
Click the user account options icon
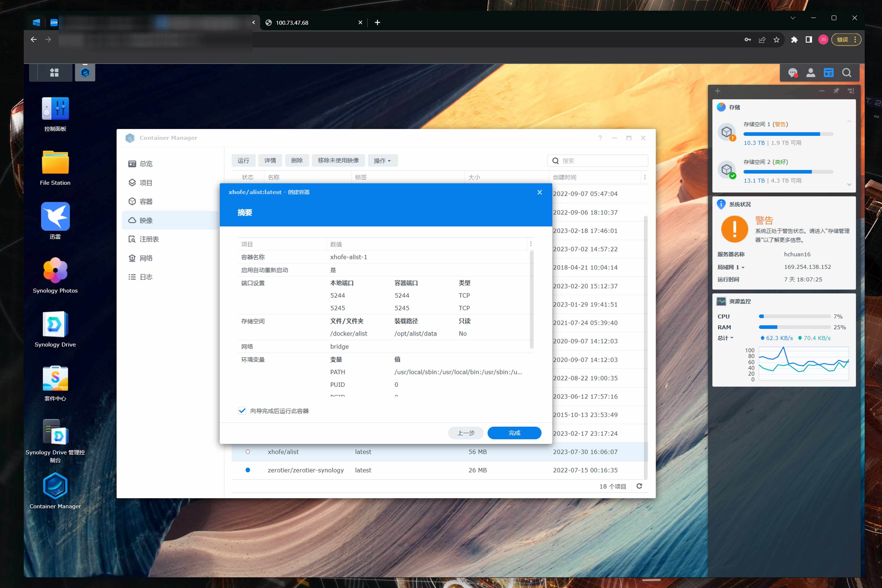coord(810,73)
